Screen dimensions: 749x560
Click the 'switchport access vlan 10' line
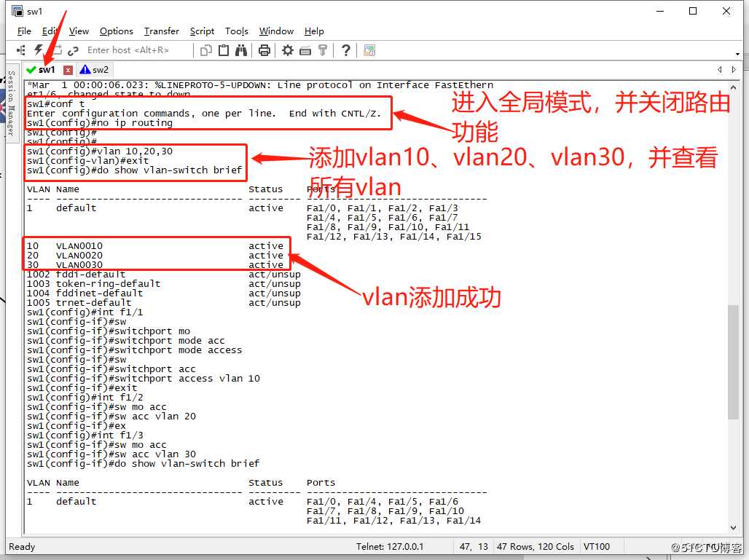click(144, 379)
